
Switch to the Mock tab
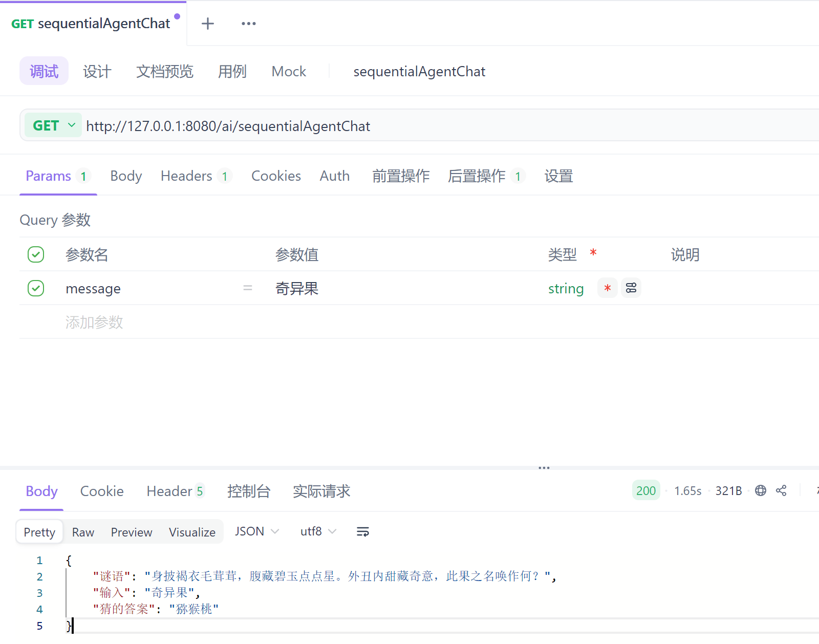tap(289, 71)
